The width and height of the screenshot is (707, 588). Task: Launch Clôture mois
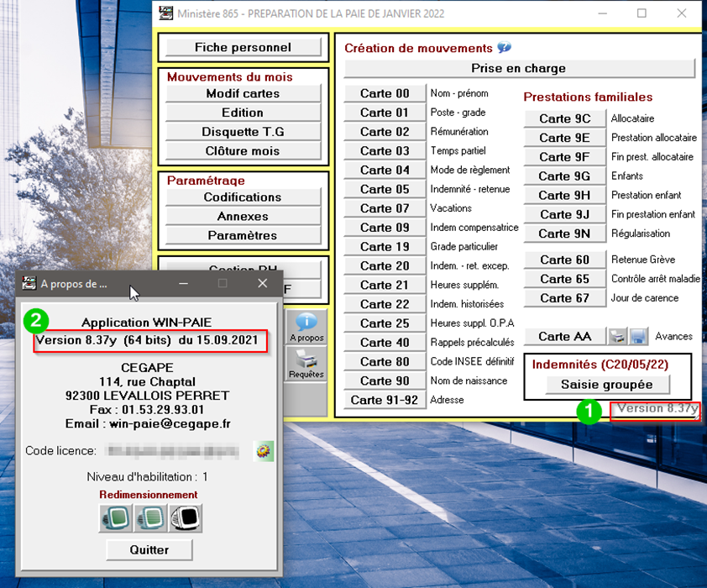tap(243, 151)
